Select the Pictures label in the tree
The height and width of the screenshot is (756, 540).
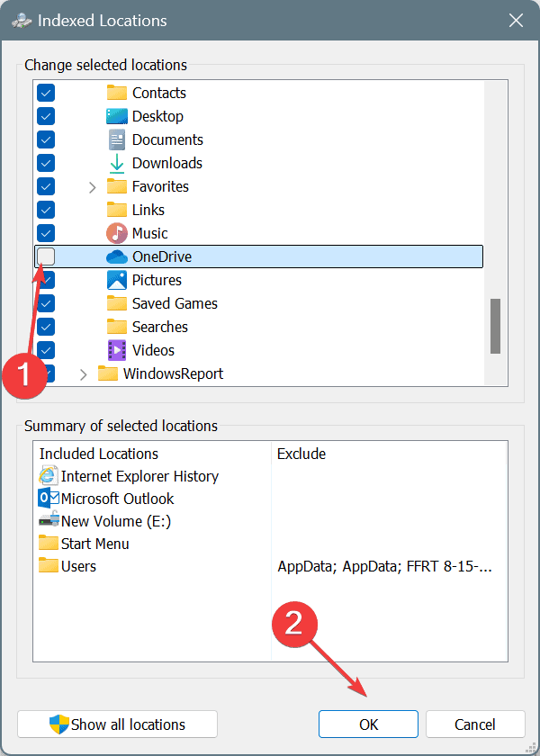click(157, 280)
